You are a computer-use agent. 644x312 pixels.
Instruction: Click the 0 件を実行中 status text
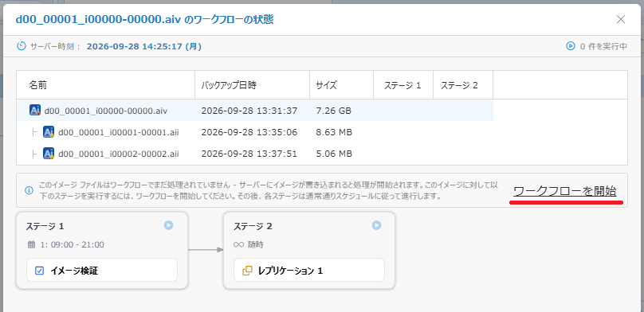tap(603, 46)
